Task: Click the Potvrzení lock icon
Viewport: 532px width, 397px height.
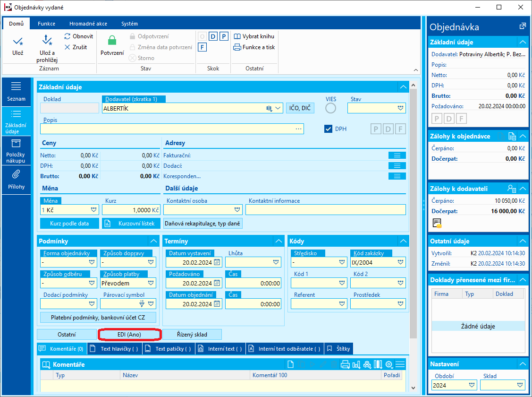Action: (112, 41)
